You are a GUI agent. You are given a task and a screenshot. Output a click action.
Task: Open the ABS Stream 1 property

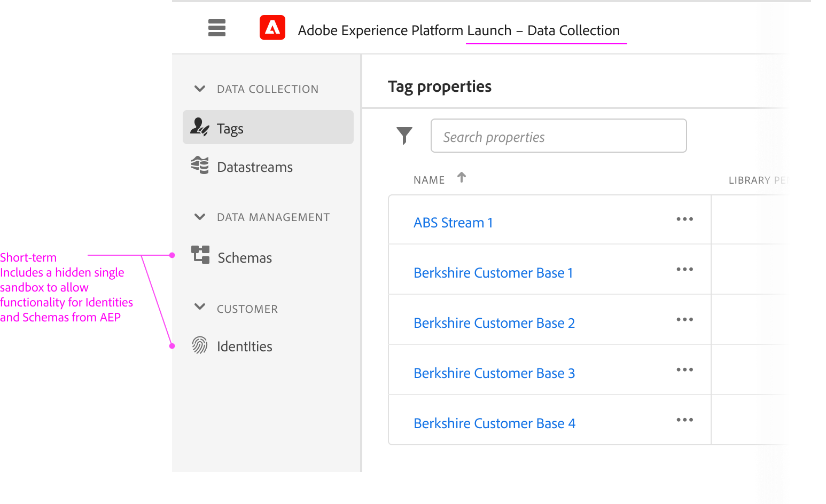[x=453, y=223]
